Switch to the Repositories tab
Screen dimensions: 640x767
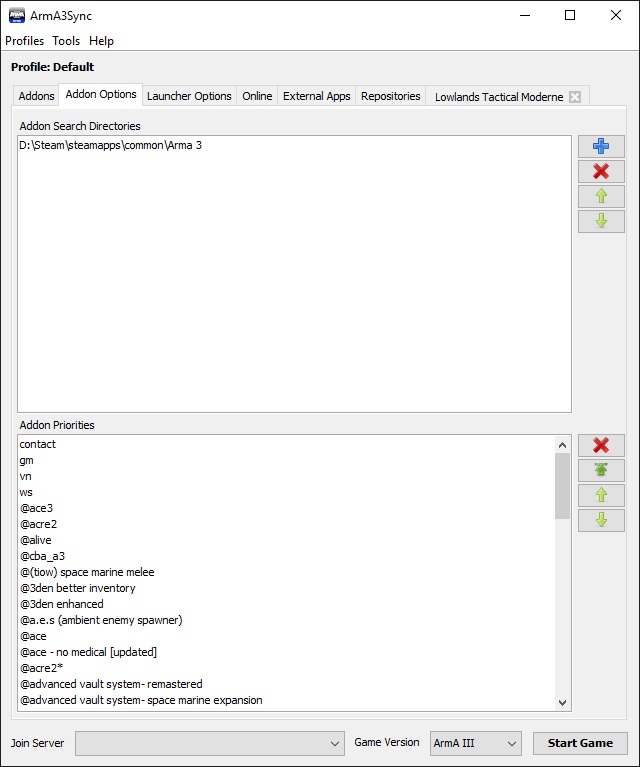point(390,96)
